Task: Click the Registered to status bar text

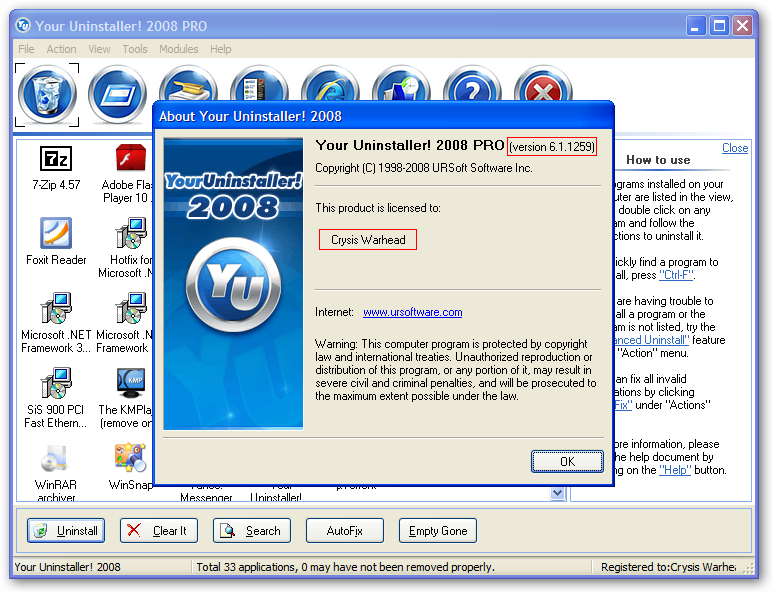Action: click(x=668, y=567)
